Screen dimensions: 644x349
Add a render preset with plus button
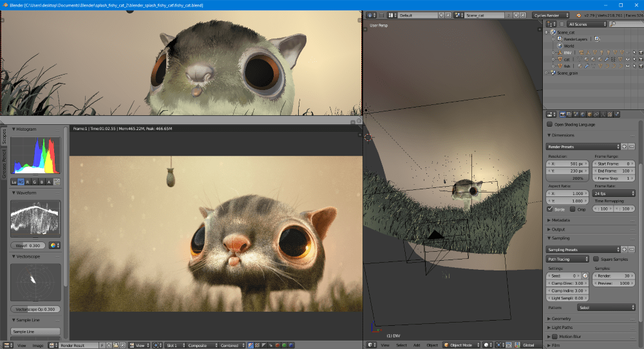click(624, 147)
